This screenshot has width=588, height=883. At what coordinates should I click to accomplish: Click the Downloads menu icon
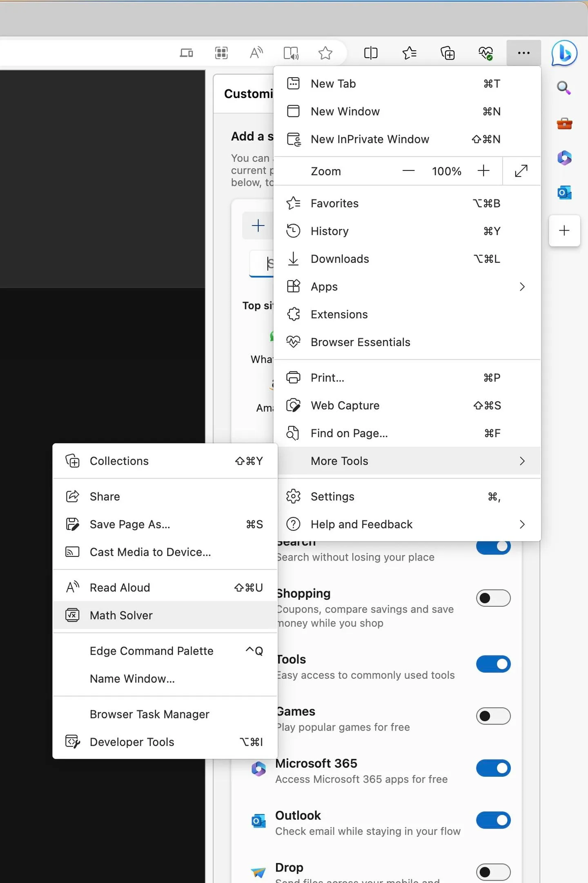(x=293, y=259)
